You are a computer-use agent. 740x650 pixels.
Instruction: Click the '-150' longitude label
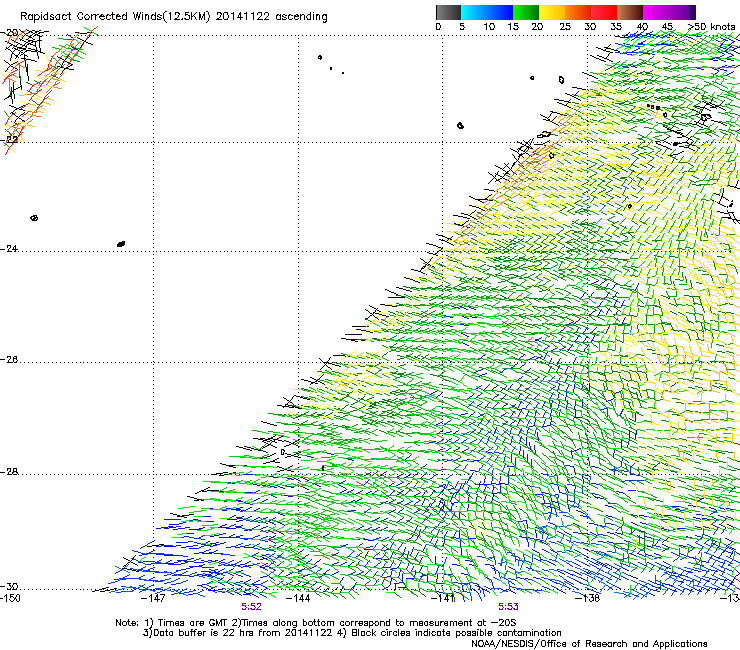(x=10, y=598)
